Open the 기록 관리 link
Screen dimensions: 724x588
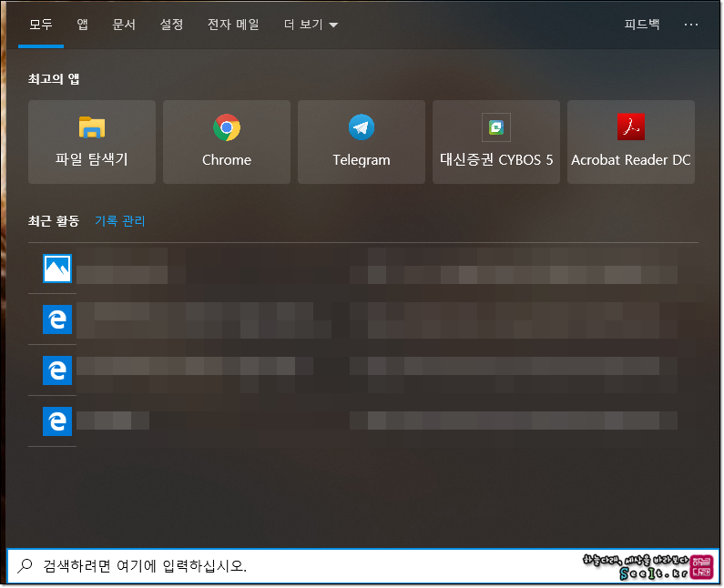(x=120, y=221)
